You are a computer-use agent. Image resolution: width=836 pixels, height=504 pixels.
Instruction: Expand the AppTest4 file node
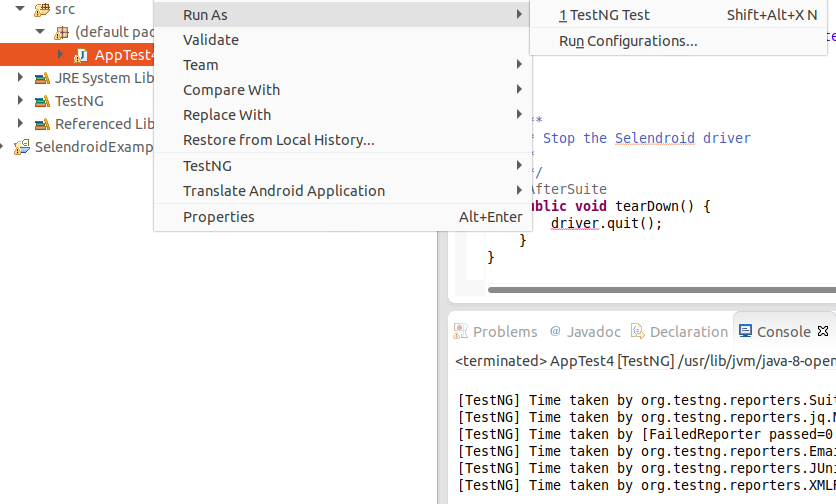pos(60,54)
